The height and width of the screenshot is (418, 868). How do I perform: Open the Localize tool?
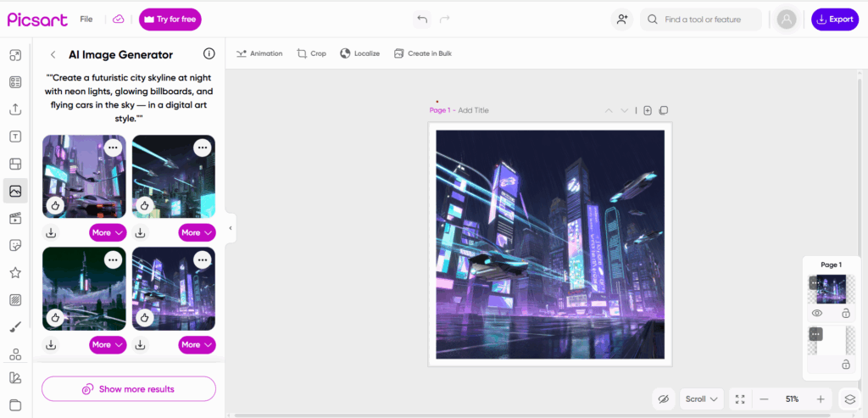point(359,53)
